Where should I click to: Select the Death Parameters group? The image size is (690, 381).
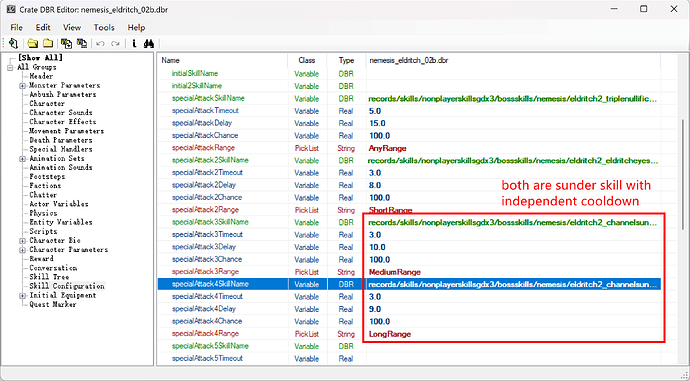click(61, 140)
